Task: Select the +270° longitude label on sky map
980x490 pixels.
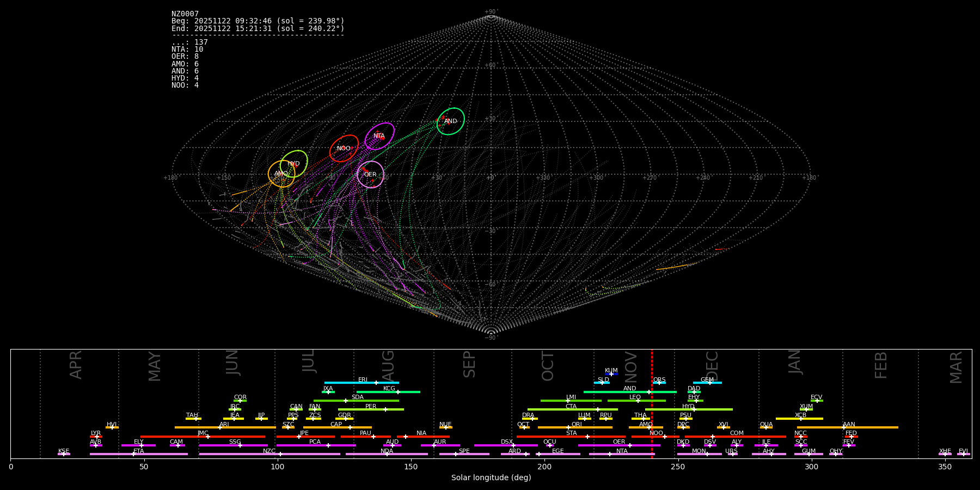Action: click(x=650, y=177)
